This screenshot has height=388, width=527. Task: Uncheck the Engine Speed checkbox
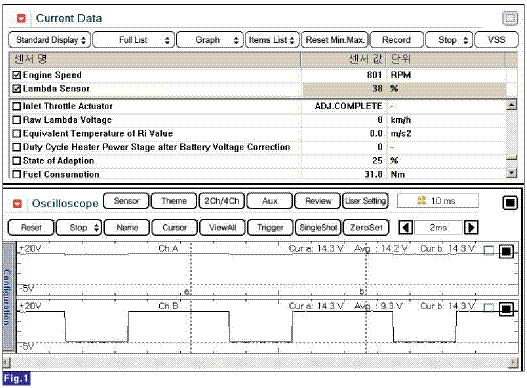[16, 75]
